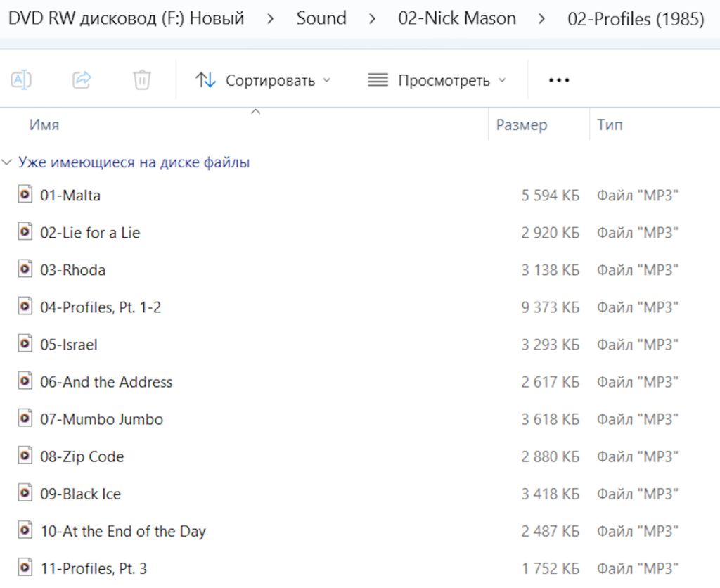Go to 'DVD RW дисковод (F:) Новый' in breadcrumb
The image size is (720, 588).
127,18
